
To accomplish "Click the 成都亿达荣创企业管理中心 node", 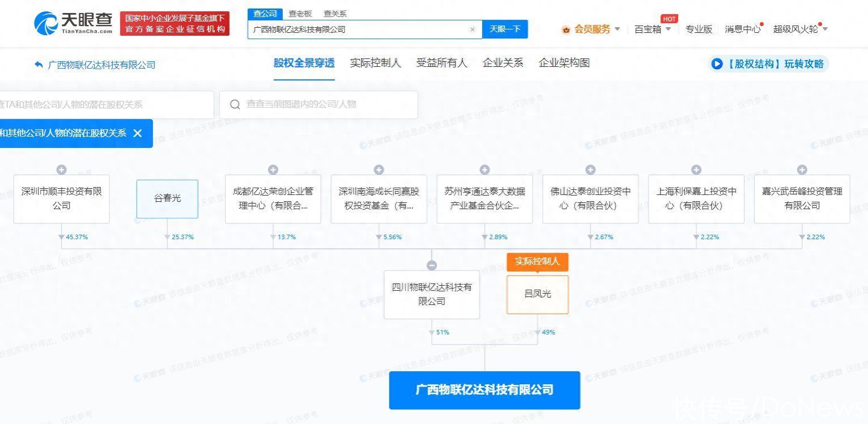I will pos(273,199).
